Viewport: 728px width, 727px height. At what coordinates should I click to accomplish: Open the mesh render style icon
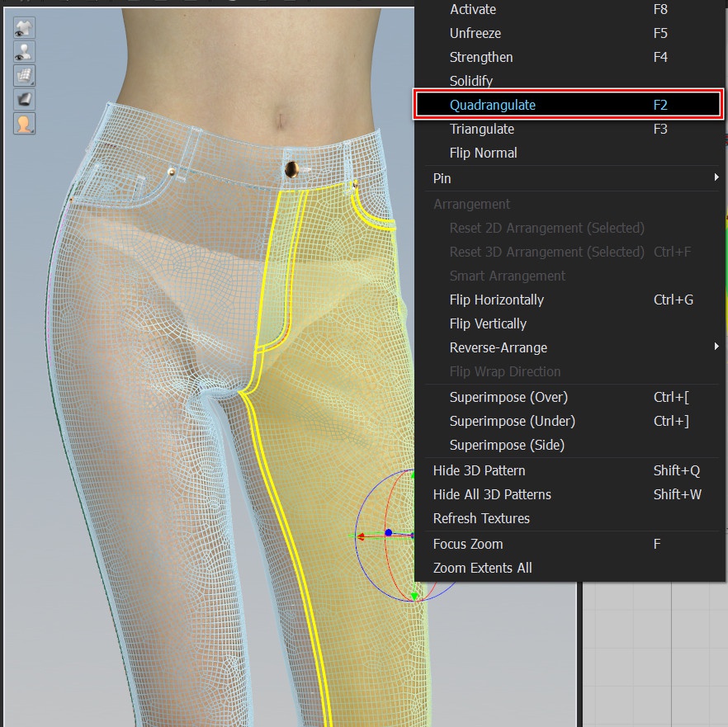[x=24, y=76]
